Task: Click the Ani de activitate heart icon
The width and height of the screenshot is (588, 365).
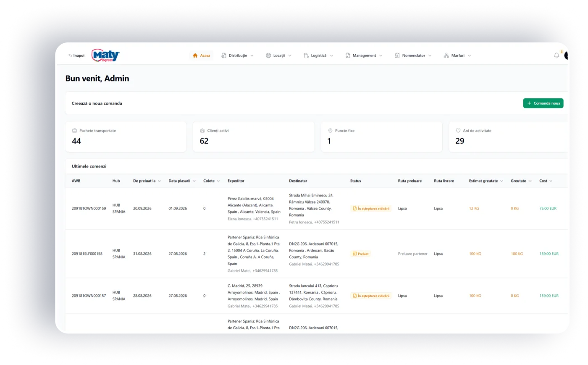Action: tap(458, 131)
